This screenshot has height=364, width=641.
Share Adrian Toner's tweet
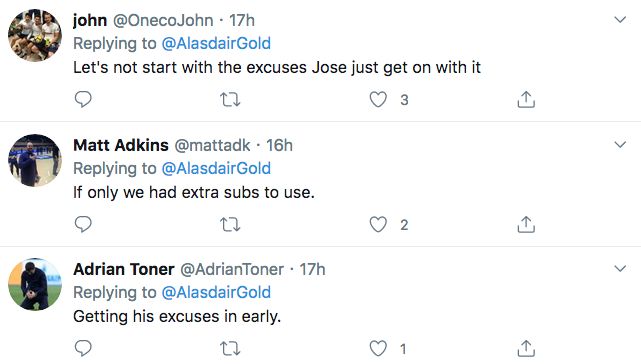coord(526,348)
